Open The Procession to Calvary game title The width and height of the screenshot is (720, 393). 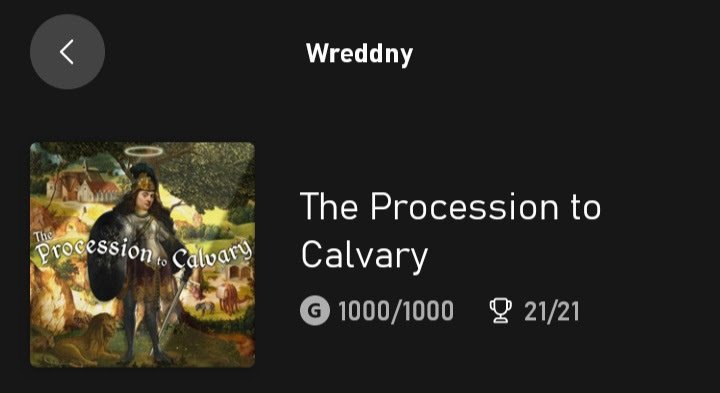[450, 230]
